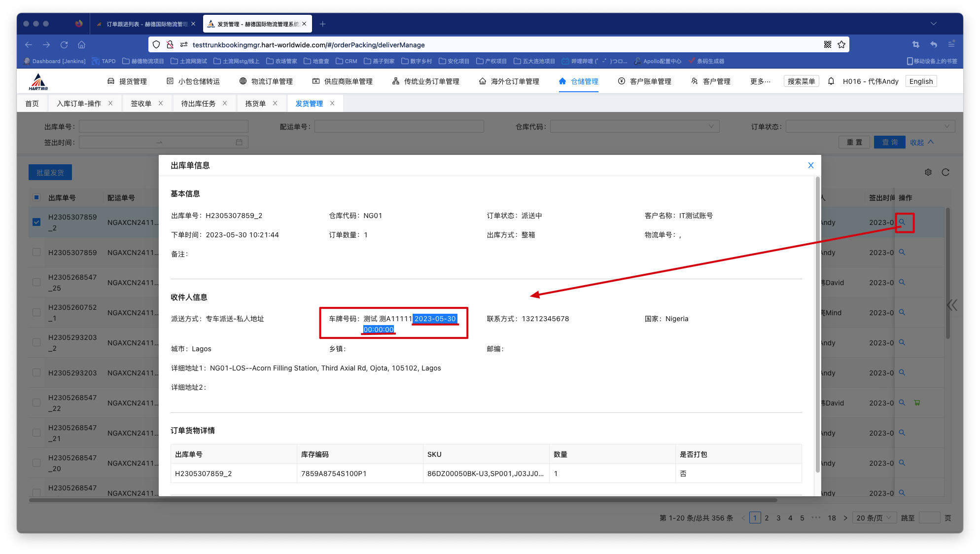Open the 物流订单管理 menu
Image resolution: width=980 pixels, height=554 pixels.
tap(266, 81)
